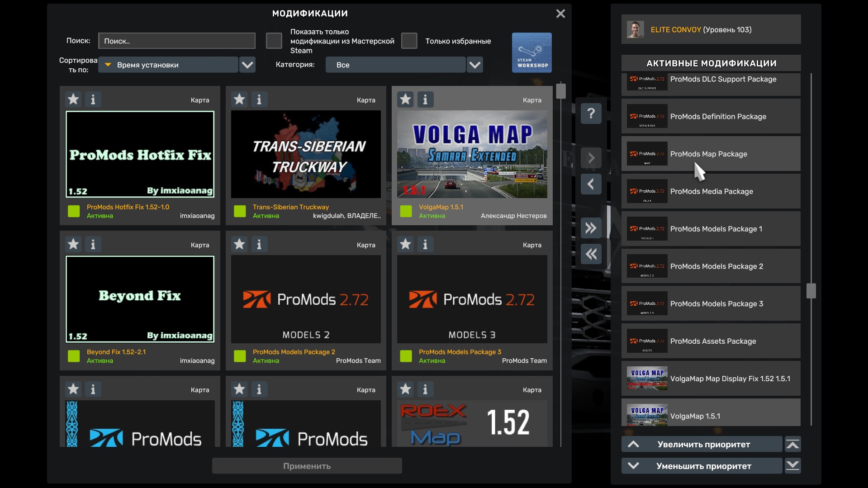Click ELITE CONVOY profile avatar

tap(635, 29)
